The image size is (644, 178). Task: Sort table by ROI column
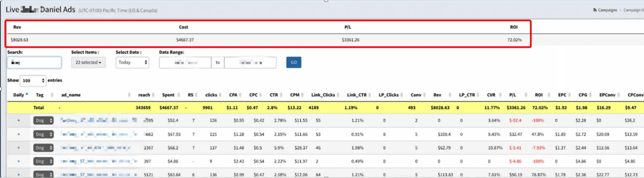[x=539, y=95]
